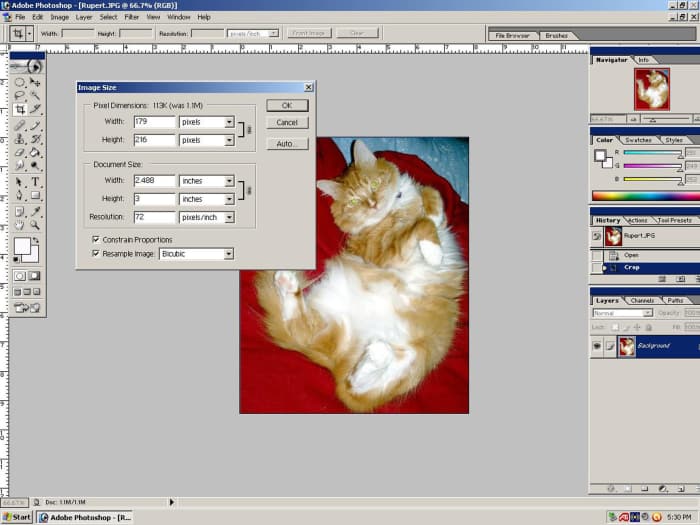Click Jump to ImageReady button in toolbox
The image size is (700, 525).
pos(27,308)
